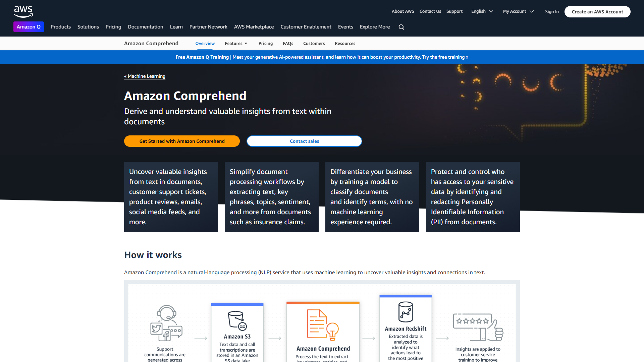Click the star rating insights icon
The width and height of the screenshot is (644, 362).
pyautogui.click(x=477, y=326)
